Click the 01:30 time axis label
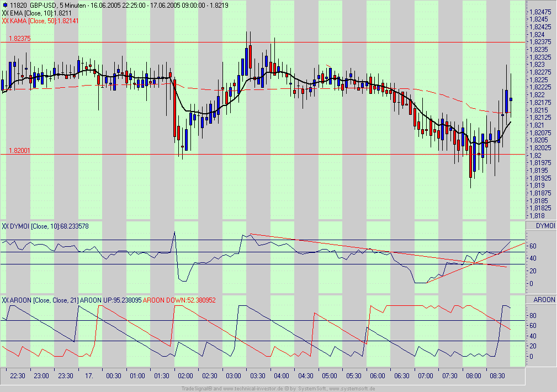 pos(161,376)
